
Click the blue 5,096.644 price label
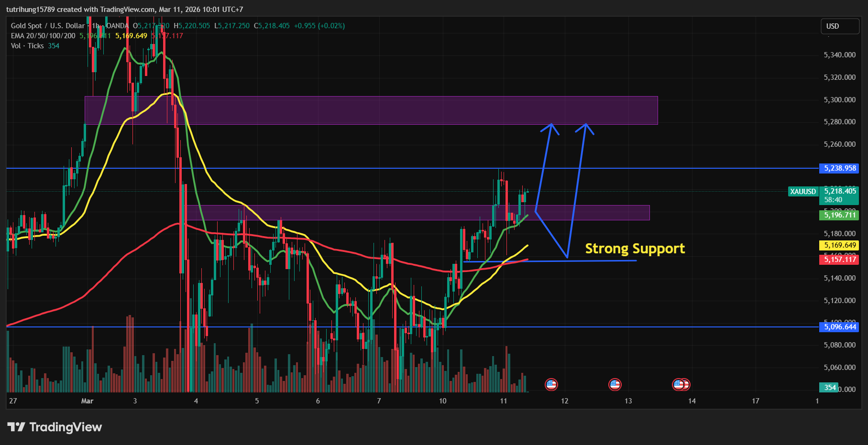[x=839, y=327]
